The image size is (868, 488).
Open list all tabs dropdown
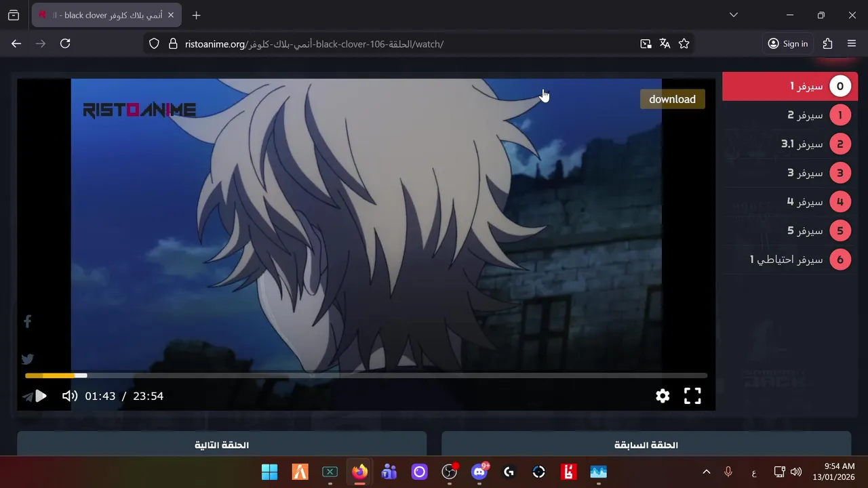click(733, 15)
